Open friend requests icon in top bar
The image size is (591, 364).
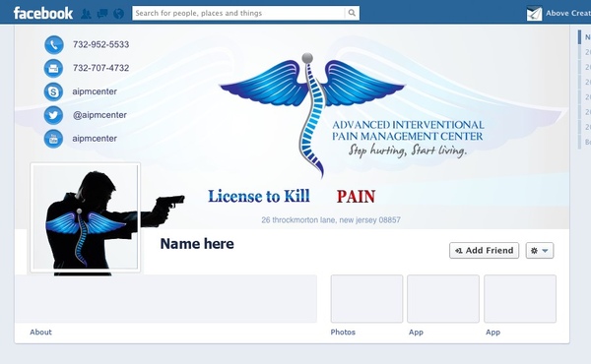point(87,14)
